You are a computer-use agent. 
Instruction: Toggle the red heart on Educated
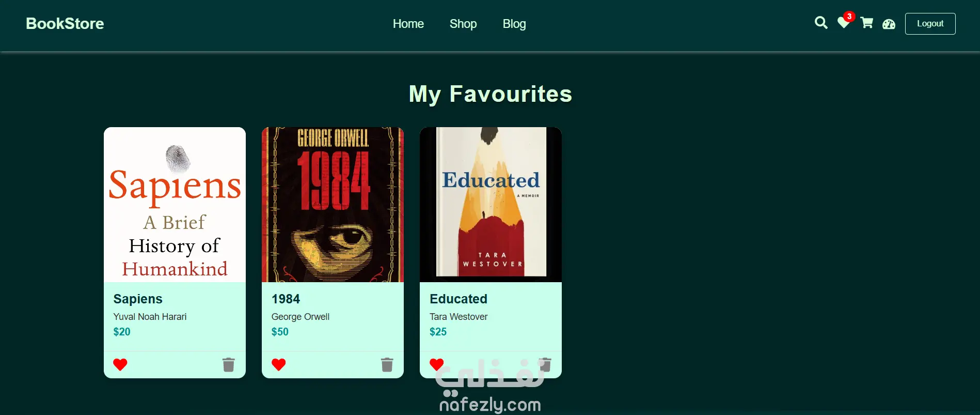click(x=436, y=364)
